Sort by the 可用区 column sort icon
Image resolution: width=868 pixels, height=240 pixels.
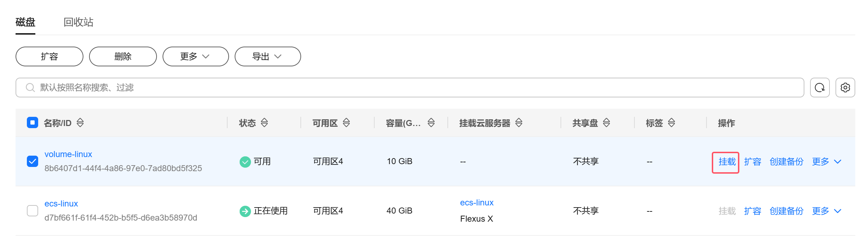pos(346,122)
